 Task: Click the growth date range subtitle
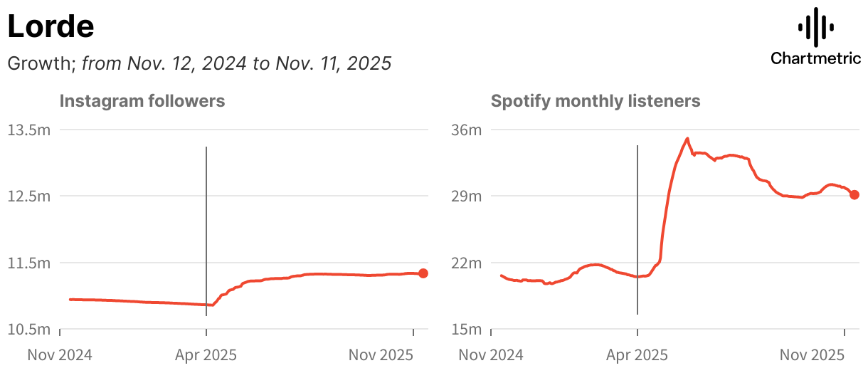(199, 63)
